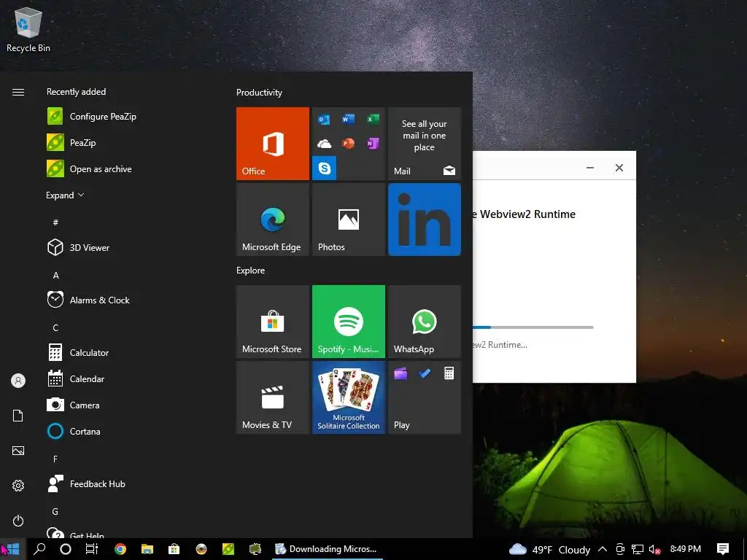Open taskbar Search
The image size is (747, 560).
39,549
